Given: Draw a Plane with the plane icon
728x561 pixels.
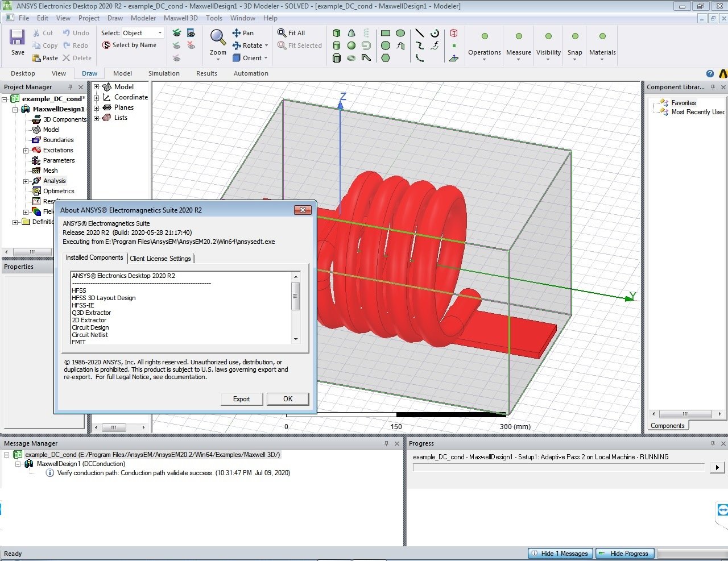Looking at the screenshot, I should tap(454, 58).
